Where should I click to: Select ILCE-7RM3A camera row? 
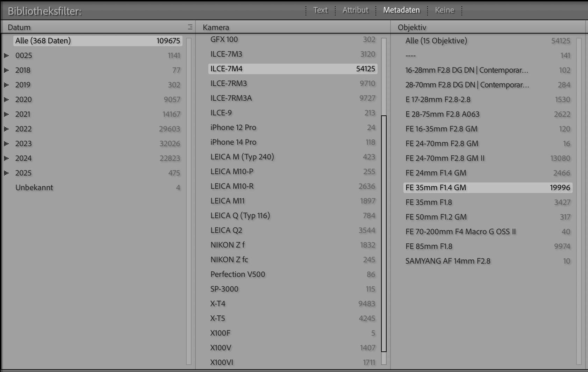(x=293, y=98)
